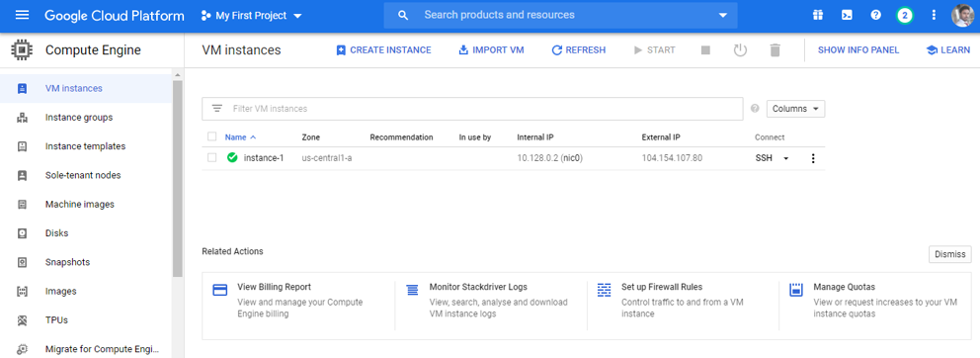Select Disks in sidebar
This screenshot has height=358, width=980.
86,232
